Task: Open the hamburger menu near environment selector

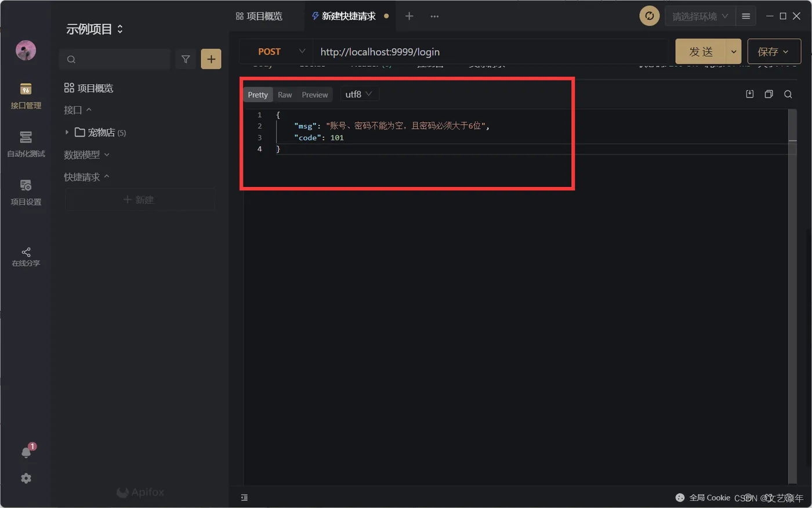Action: pyautogui.click(x=746, y=16)
